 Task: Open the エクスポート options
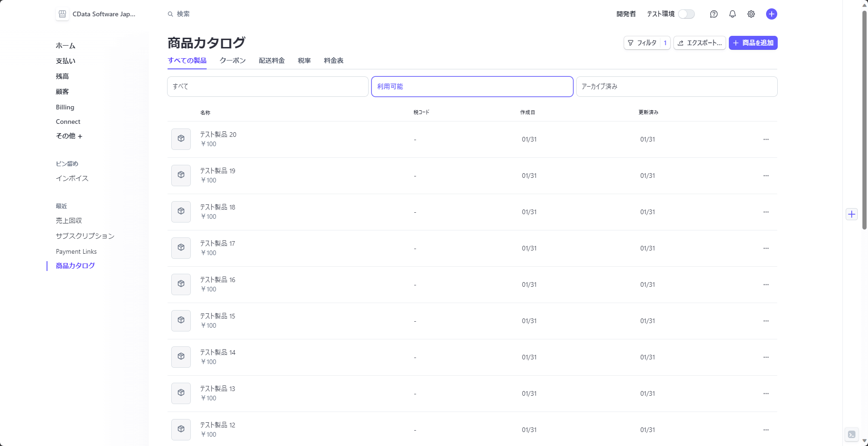click(x=699, y=43)
